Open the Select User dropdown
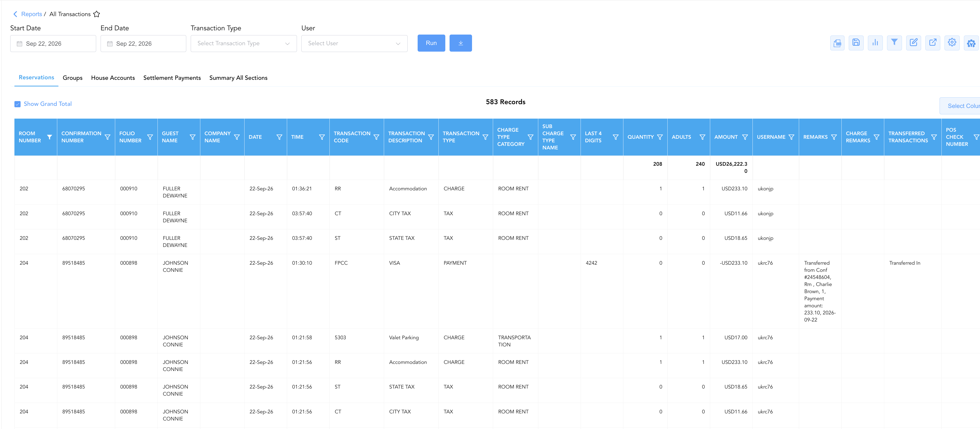Image resolution: width=980 pixels, height=429 pixels. pos(354,43)
